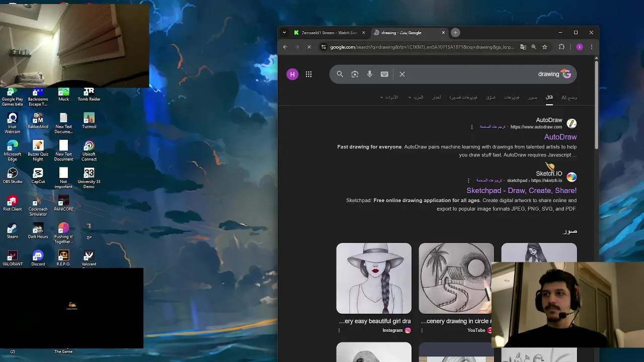
Task: Select Buzzer Quiz Night desktop icon
Action: click(x=38, y=151)
